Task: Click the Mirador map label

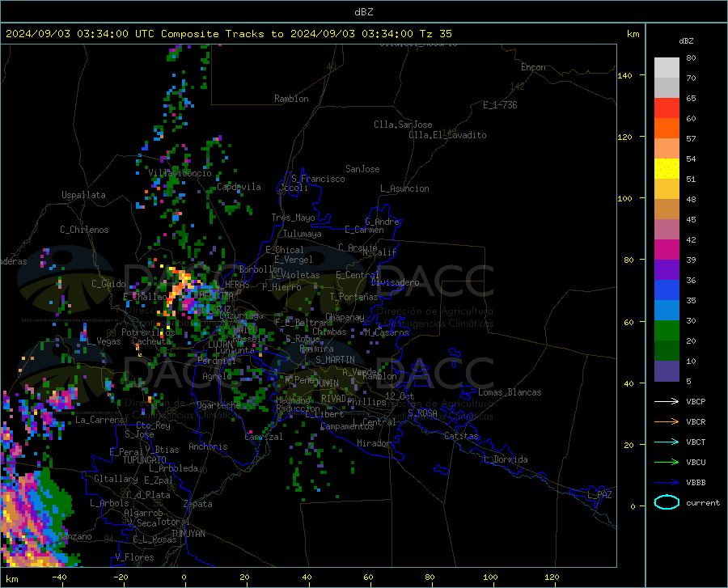Action: pos(373,443)
